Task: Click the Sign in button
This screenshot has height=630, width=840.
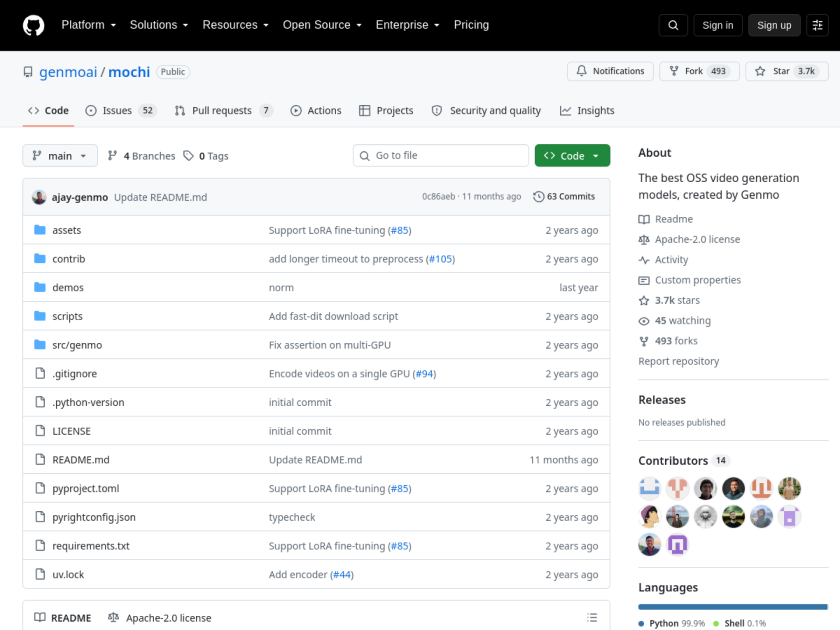Action: [717, 25]
